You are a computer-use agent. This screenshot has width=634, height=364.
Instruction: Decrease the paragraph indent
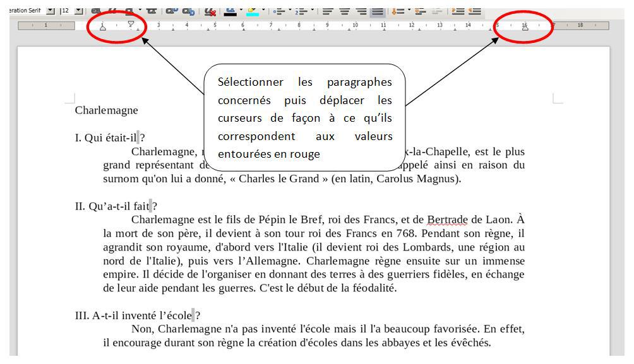[x=474, y=11]
